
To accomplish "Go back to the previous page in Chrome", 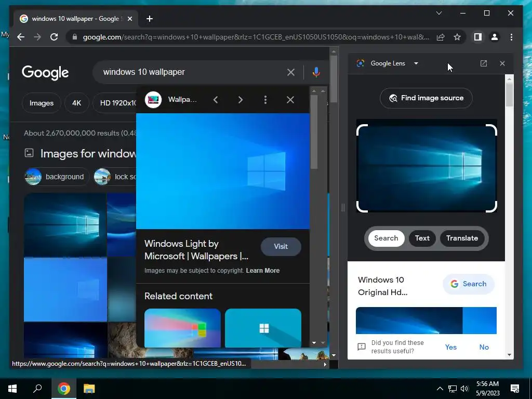I will 21,37.
